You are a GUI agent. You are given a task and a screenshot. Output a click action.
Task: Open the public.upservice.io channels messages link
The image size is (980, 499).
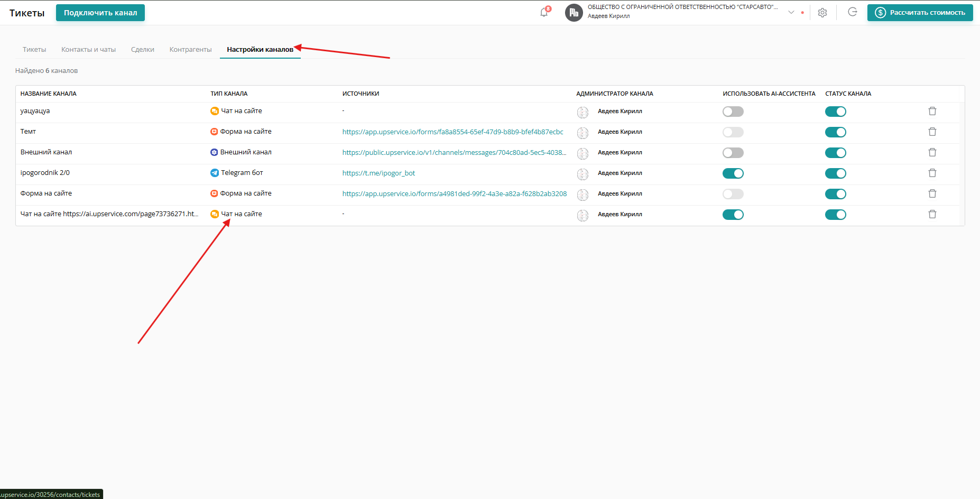(455, 152)
